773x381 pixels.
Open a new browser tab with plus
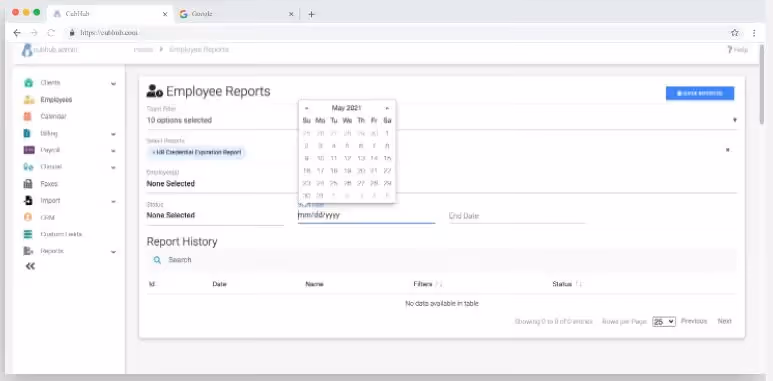[x=311, y=14]
